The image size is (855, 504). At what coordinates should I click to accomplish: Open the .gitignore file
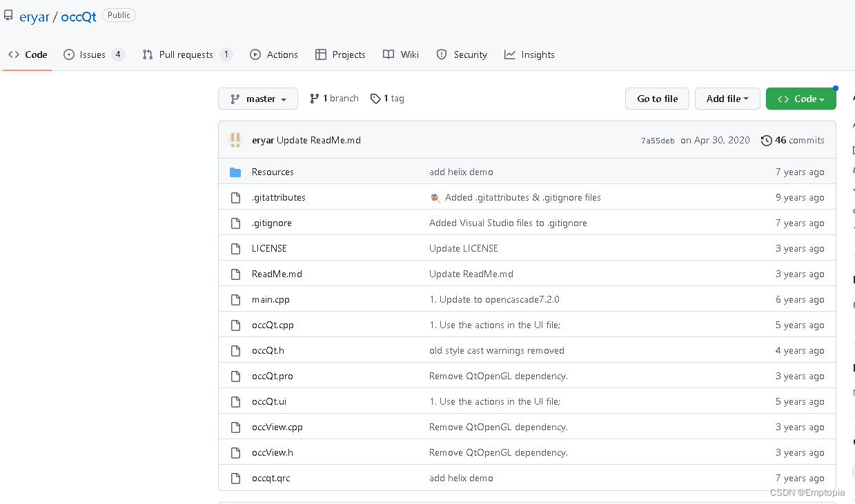pos(272,223)
